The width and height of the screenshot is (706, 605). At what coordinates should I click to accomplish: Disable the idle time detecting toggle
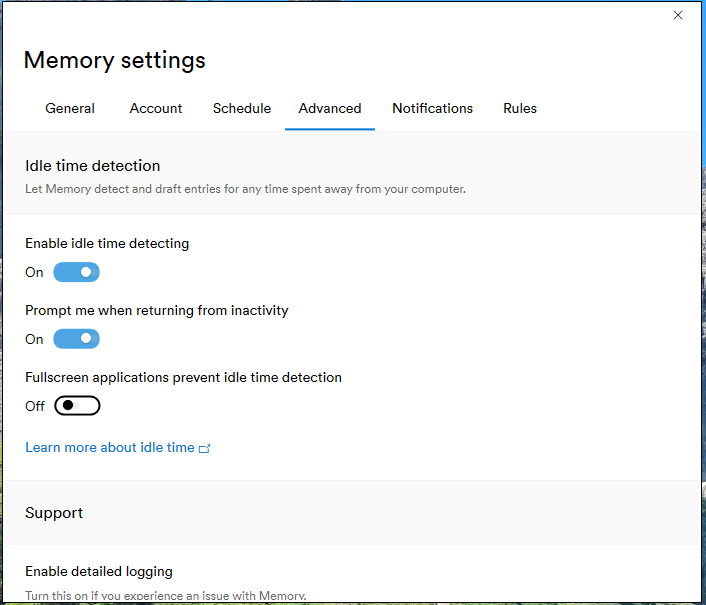(x=77, y=272)
